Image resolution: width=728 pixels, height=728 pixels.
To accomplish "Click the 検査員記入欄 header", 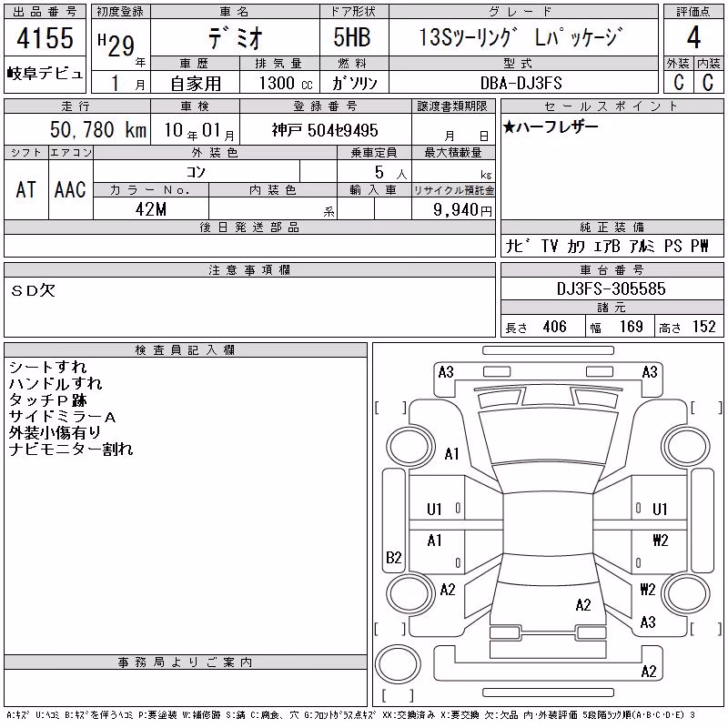I will pyautogui.click(x=185, y=350).
